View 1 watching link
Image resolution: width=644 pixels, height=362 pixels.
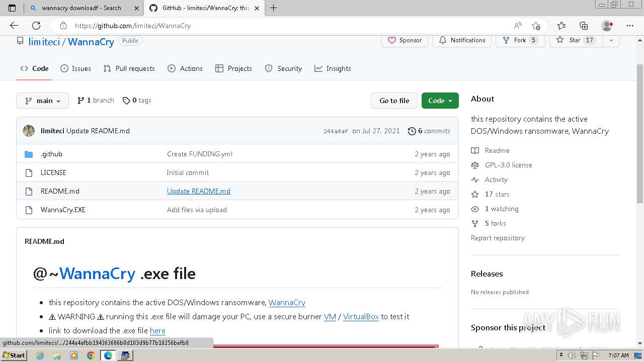495,209
